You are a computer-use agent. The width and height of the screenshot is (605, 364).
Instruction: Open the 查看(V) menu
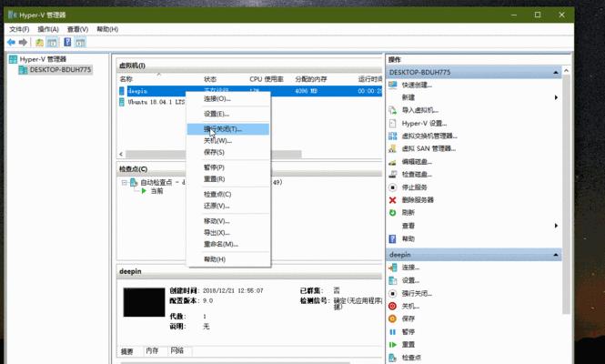(x=77, y=29)
